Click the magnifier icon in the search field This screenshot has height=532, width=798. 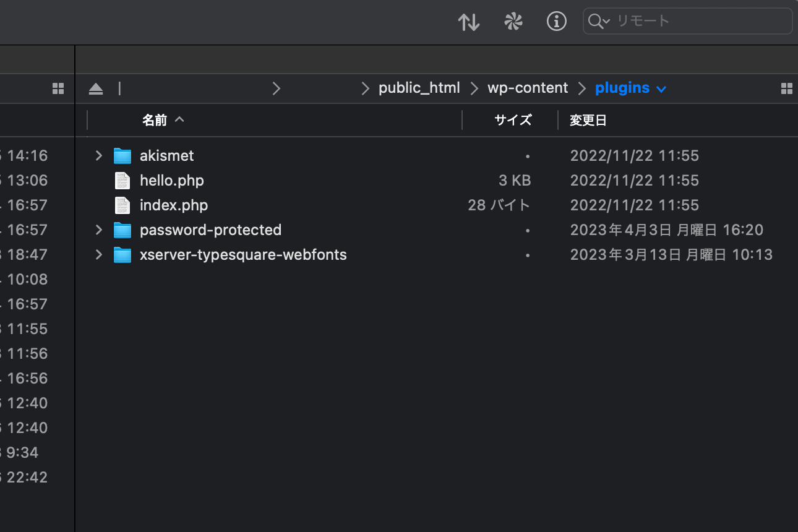tap(594, 20)
